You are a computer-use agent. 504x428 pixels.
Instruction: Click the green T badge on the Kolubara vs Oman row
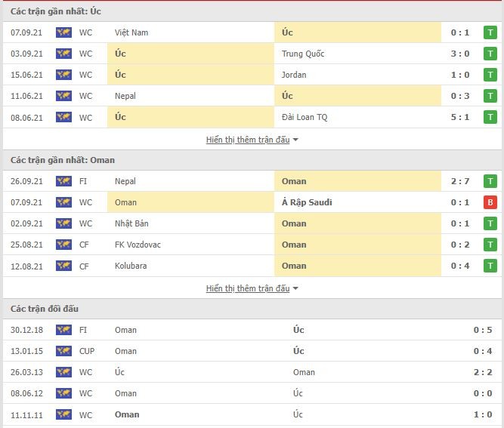pos(490,266)
